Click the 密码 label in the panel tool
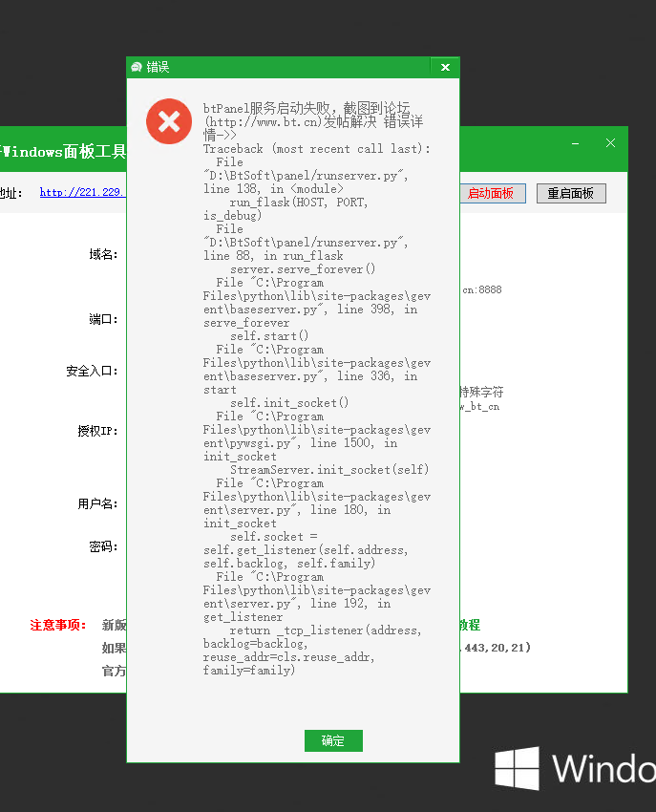The image size is (656, 812). pos(103,546)
